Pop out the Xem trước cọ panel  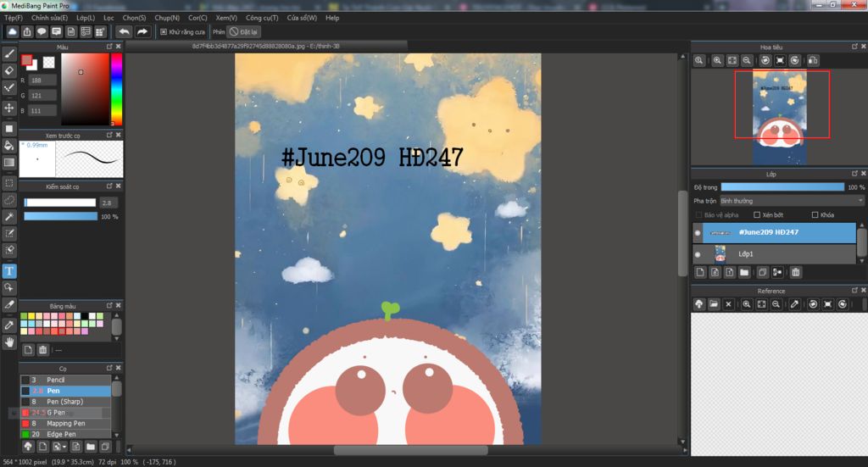(x=109, y=135)
